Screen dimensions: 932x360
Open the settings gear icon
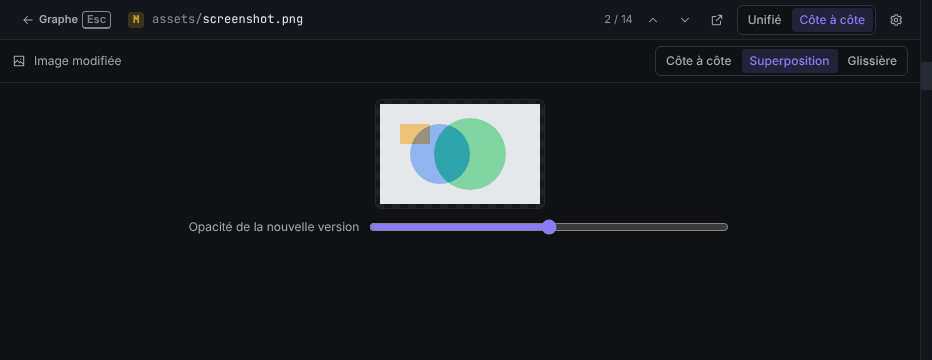point(896,20)
